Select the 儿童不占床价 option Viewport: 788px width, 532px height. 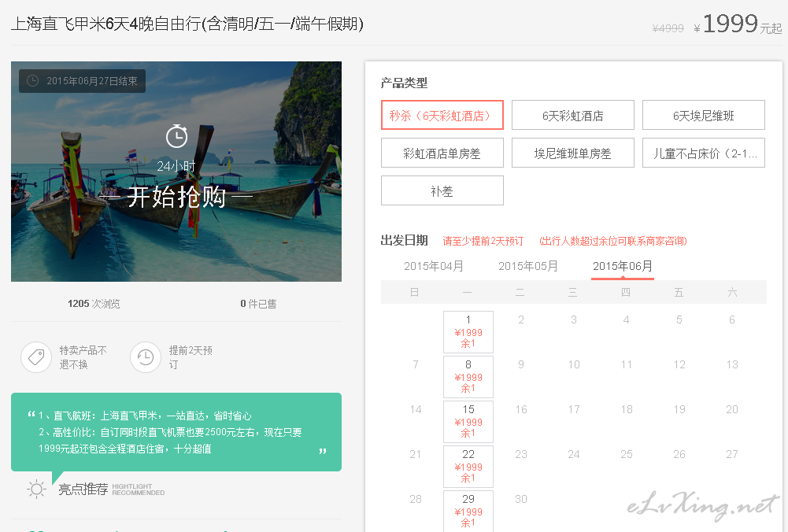(704, 153)
